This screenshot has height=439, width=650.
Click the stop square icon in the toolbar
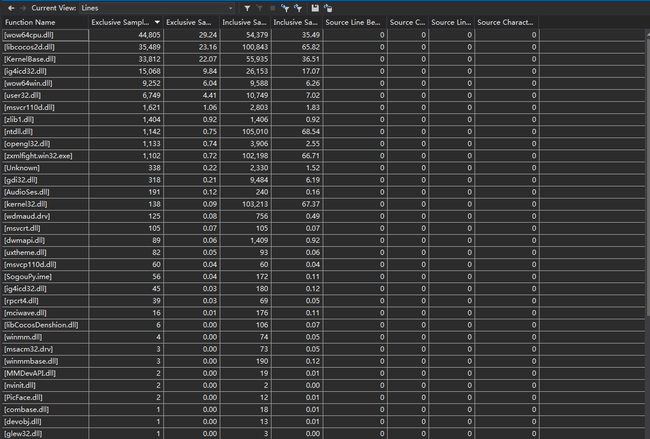[x=272, y=8]
